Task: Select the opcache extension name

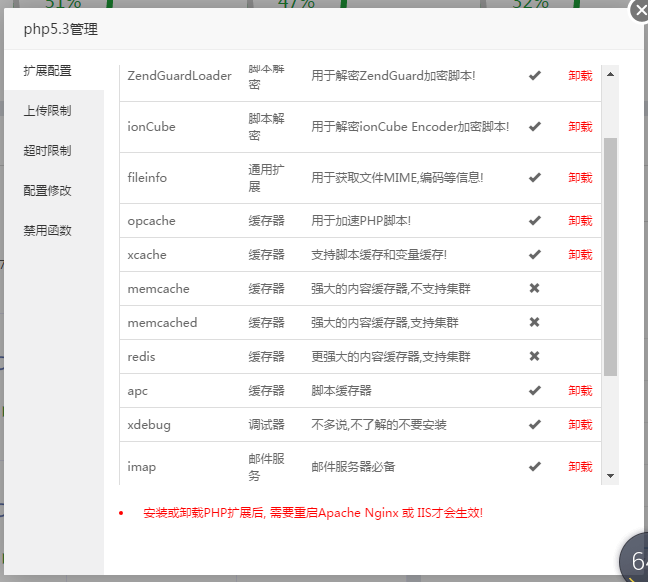Action: (x=151, y=221)
